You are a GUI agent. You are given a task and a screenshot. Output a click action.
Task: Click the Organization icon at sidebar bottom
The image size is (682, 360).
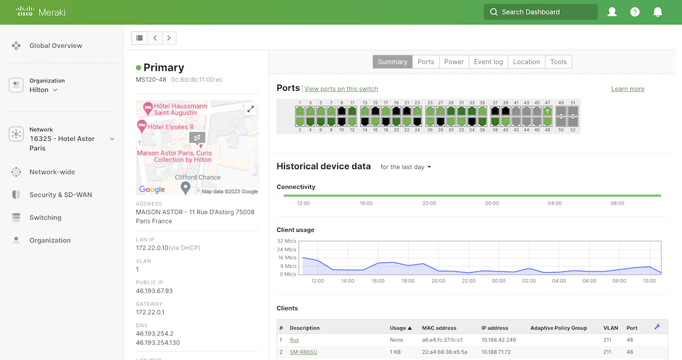pos(16,240)
